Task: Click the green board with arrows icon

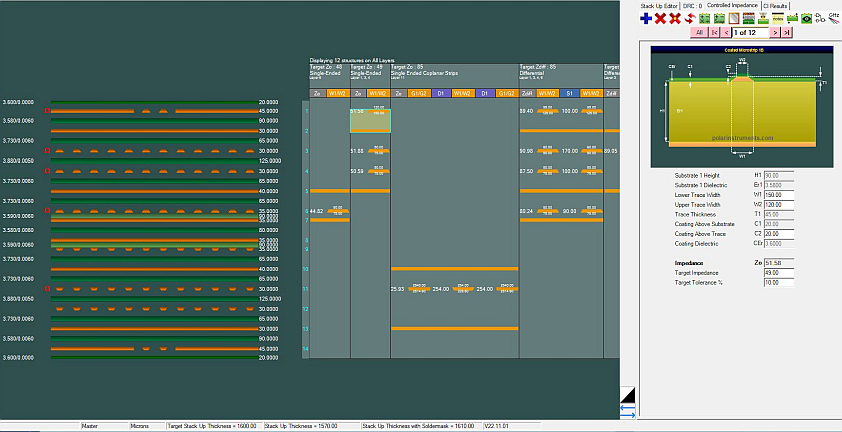Action: click(792, 19)
